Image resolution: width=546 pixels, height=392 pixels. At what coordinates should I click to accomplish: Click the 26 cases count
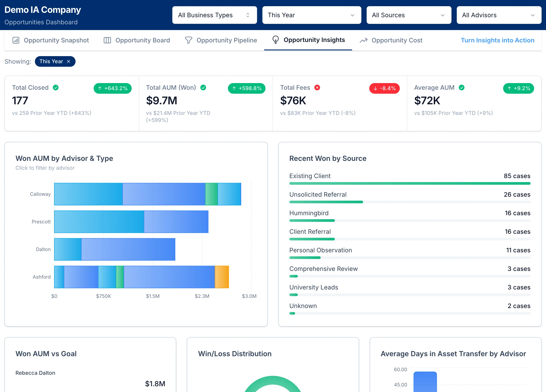[517, 194]
